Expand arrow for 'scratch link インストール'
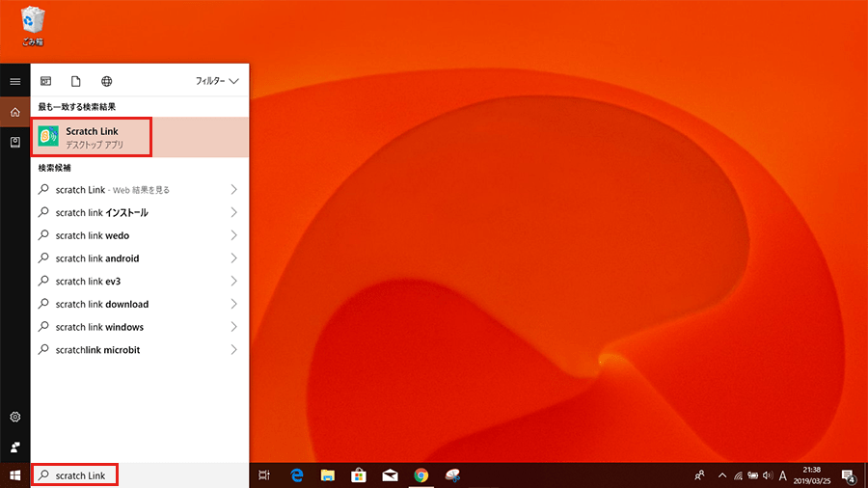Screen dimensions: 868x488 (x=233, y=212)
